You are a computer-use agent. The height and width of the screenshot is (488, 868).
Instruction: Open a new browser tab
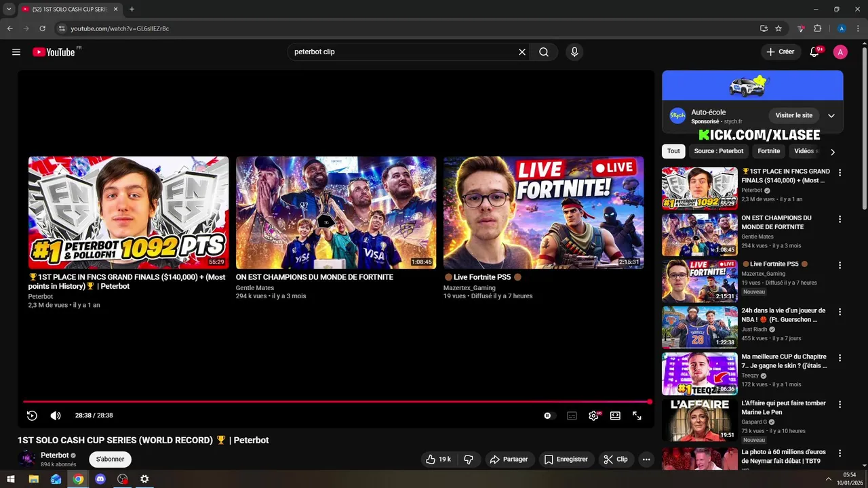132,9
